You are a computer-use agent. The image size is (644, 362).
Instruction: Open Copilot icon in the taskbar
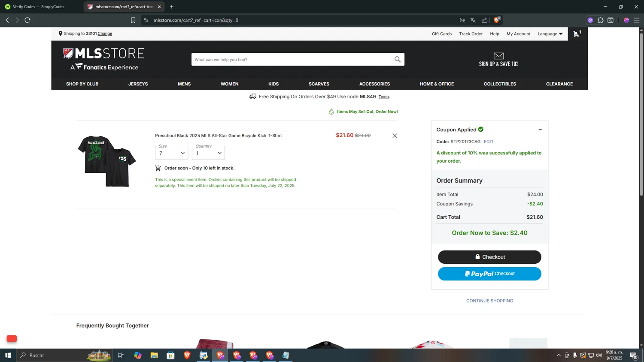[x=137, y=355]
